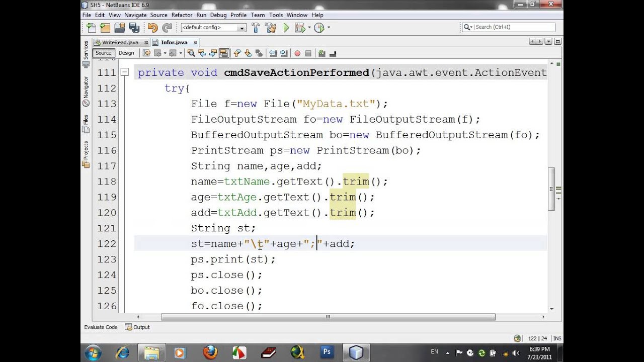The image size is (644, 362).
Task: Click the Clean and Build icon
Action: (x=270, y=28)
